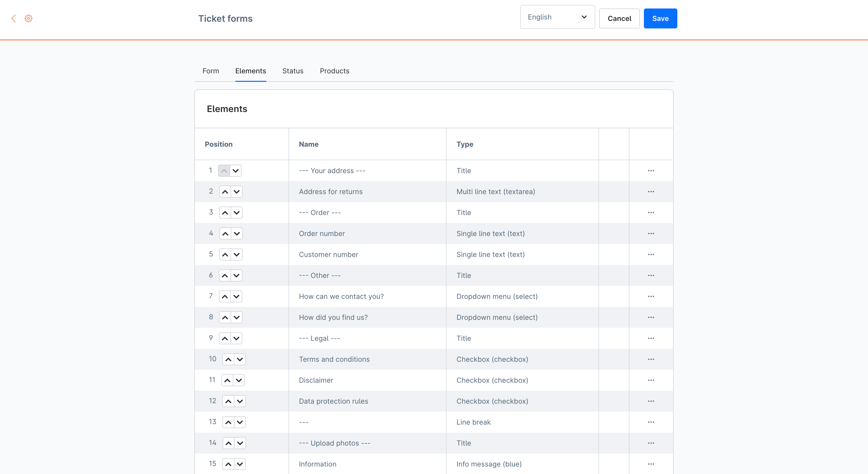The image size is (868, 474).
Task: Move 'Terms and conditions' down
Action: click(x=240, y=359)
